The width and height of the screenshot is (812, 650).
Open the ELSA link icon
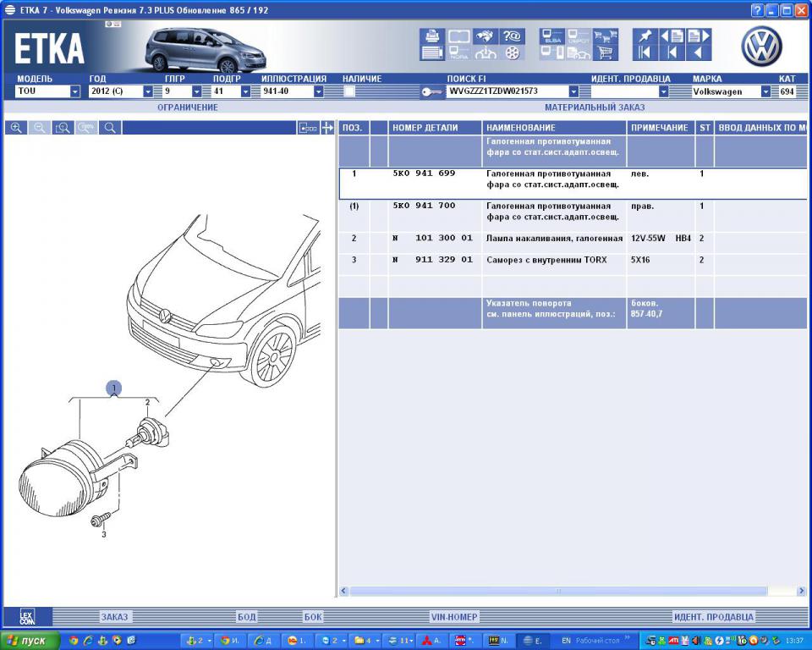pos(552,36)
